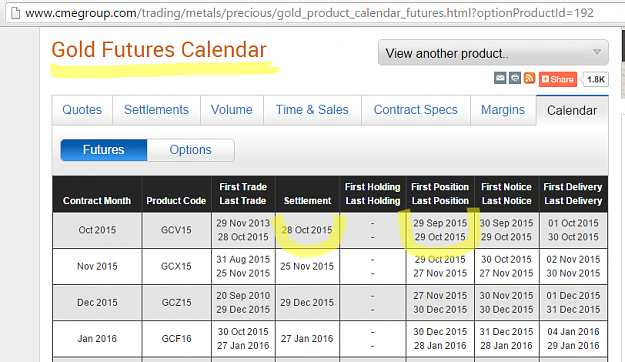The image size is (625, 362).
Task: Click the 29 Dec 2015 settlement cell
Action: [x=307, y=303]
